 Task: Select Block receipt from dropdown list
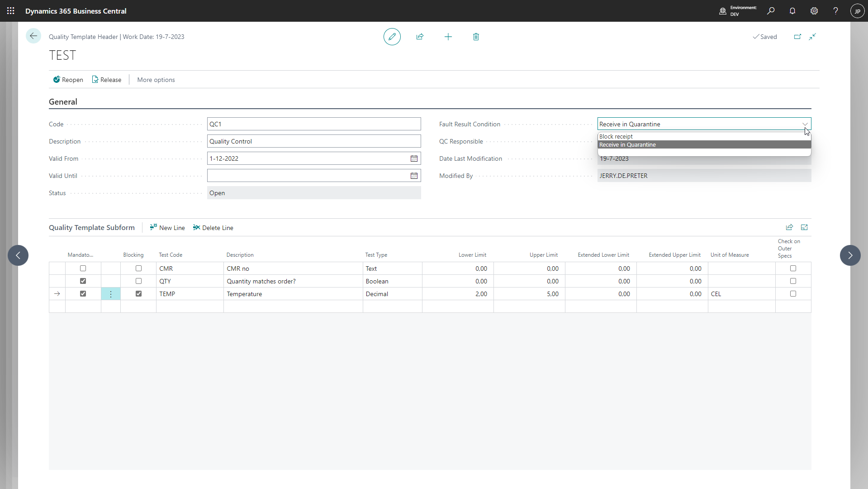point(616,136)
